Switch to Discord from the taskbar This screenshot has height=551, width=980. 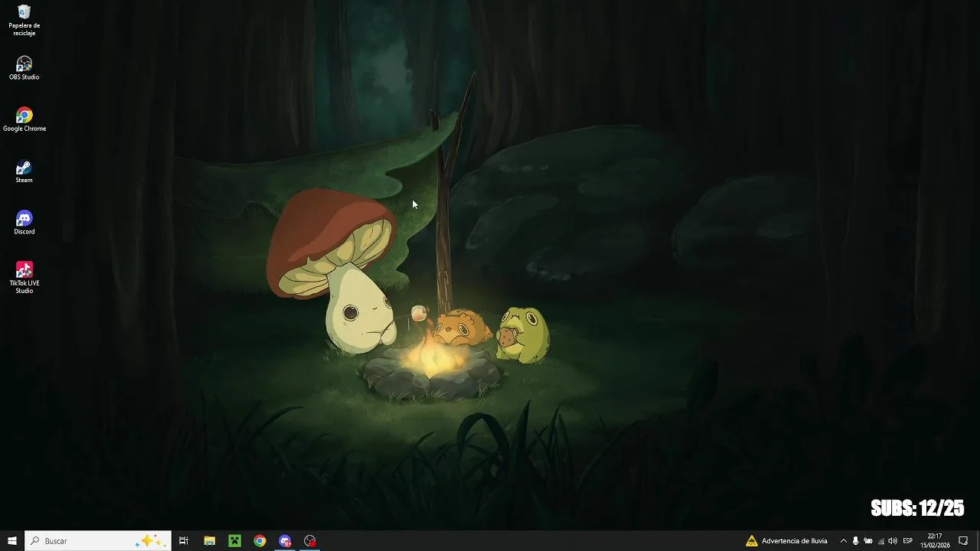coord(285,540)
